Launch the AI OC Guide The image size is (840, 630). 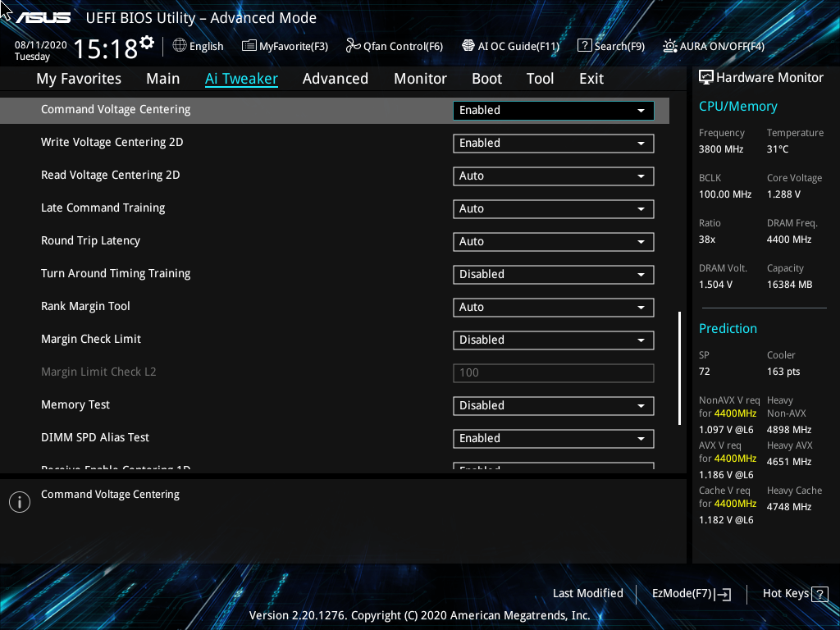click(x=510, y=46)
